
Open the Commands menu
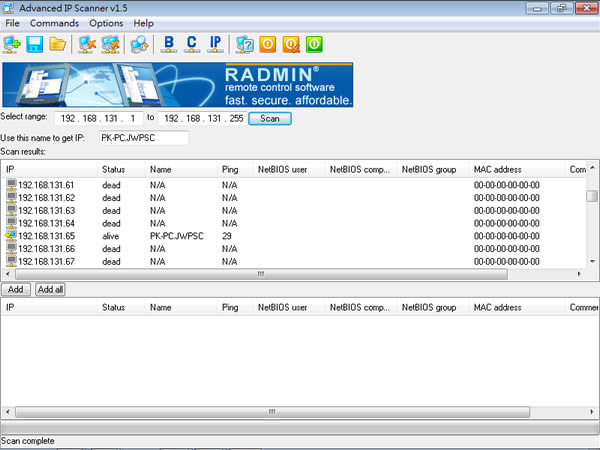click(54, 23)
